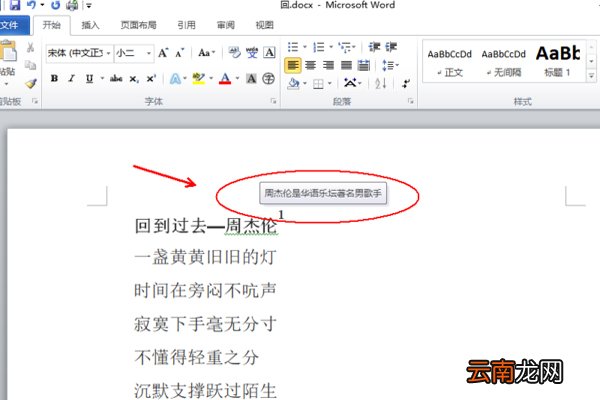Clear formatting with the eraser icon
600x400 pixels.
234,52
